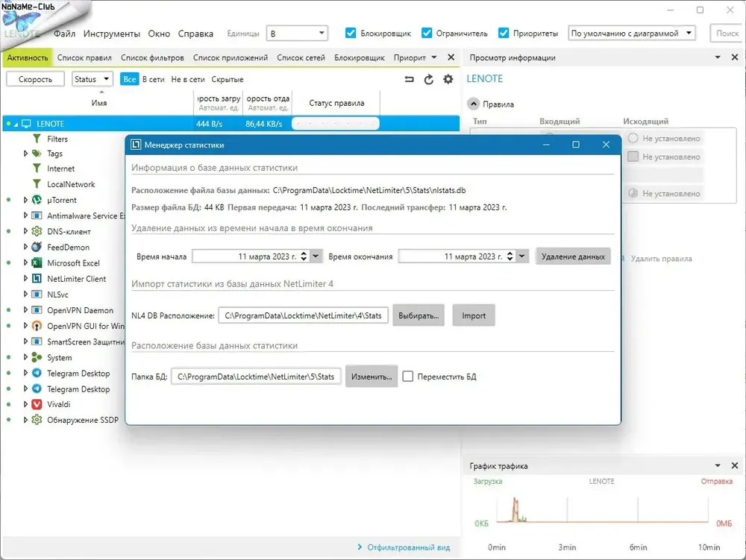Click the Internet filter icon
Viewport: 746px width, 560px height.
click(37, 169)
